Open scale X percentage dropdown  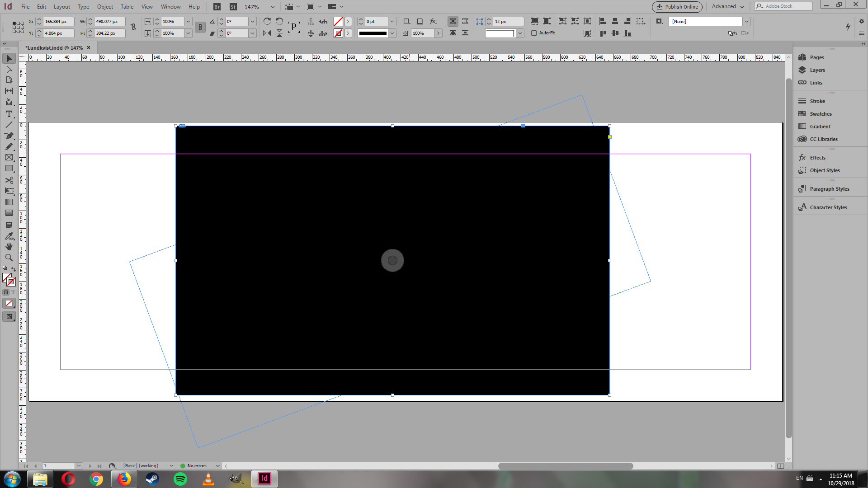pyautogui.click(x=188, y=21)
